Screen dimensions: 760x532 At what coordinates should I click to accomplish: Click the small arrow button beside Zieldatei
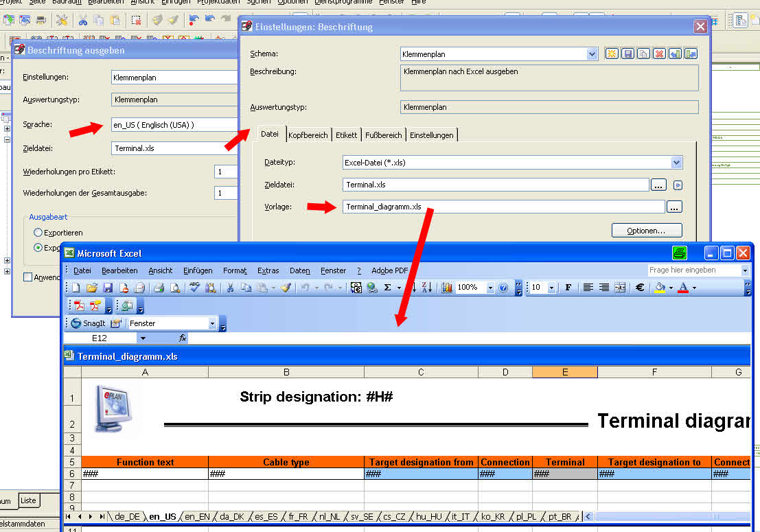pyautogui.click(x=678, y=185)
